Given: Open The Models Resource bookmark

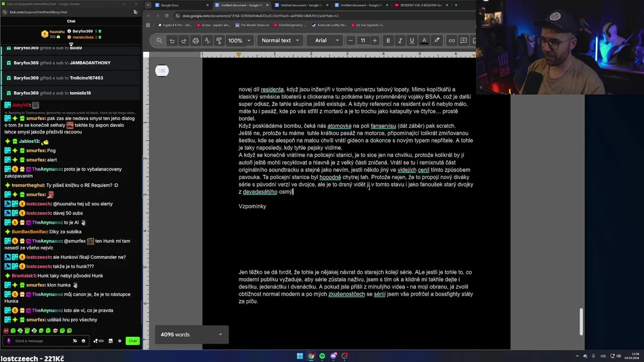Looking at the screenshot, I should coord(252,25).
